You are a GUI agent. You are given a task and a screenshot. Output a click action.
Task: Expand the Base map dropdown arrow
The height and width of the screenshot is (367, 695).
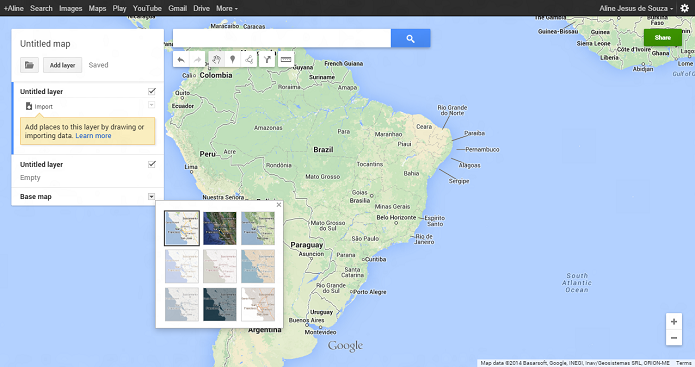point(152,196)
